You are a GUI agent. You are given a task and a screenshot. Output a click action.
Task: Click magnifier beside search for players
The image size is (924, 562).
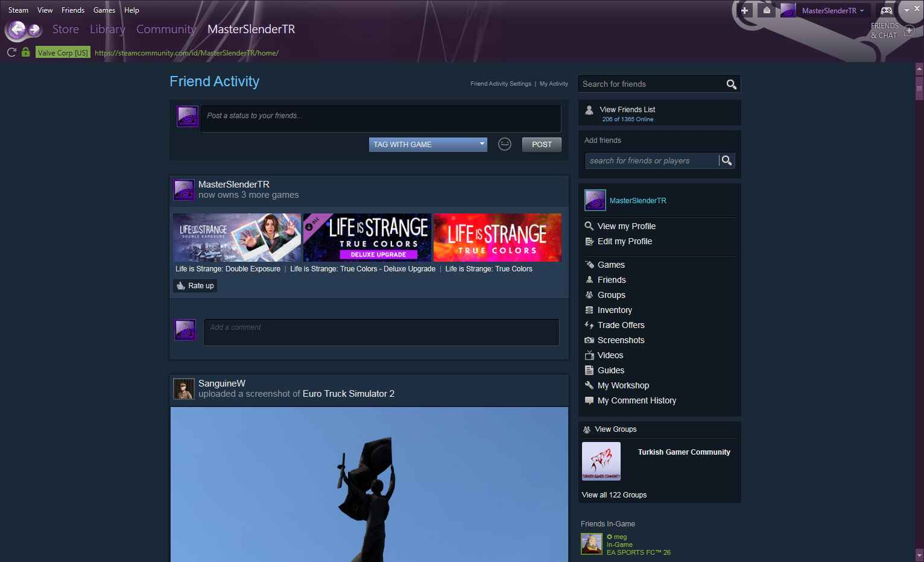pos(727,160)
